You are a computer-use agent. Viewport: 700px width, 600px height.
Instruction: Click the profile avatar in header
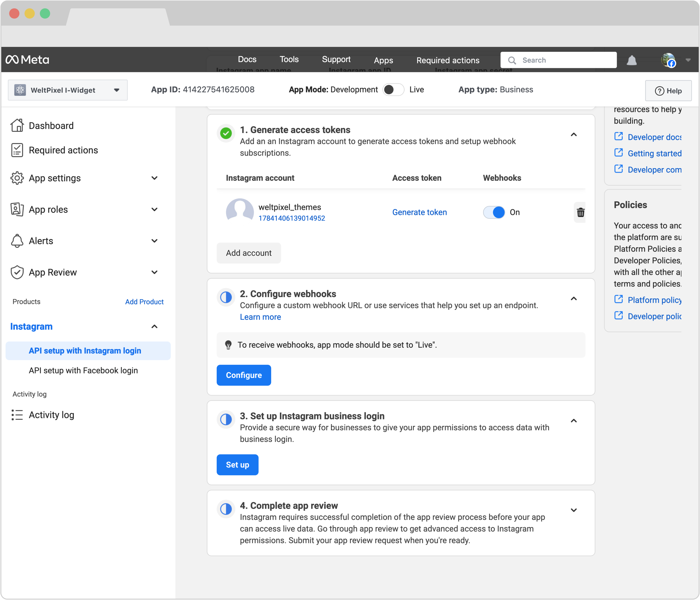[x=668, y=60]
